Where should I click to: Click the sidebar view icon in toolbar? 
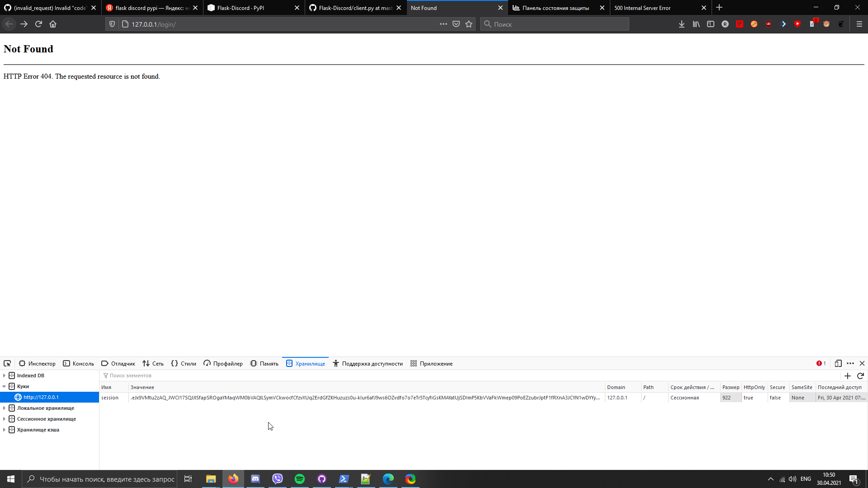click(x=710, y=24)
